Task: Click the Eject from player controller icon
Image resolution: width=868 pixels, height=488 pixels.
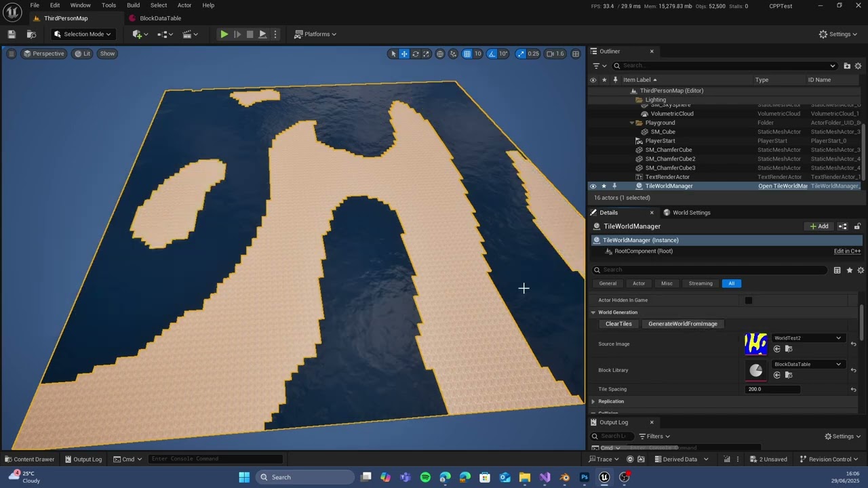Action: pyautogui.click(x=262, y=34)
